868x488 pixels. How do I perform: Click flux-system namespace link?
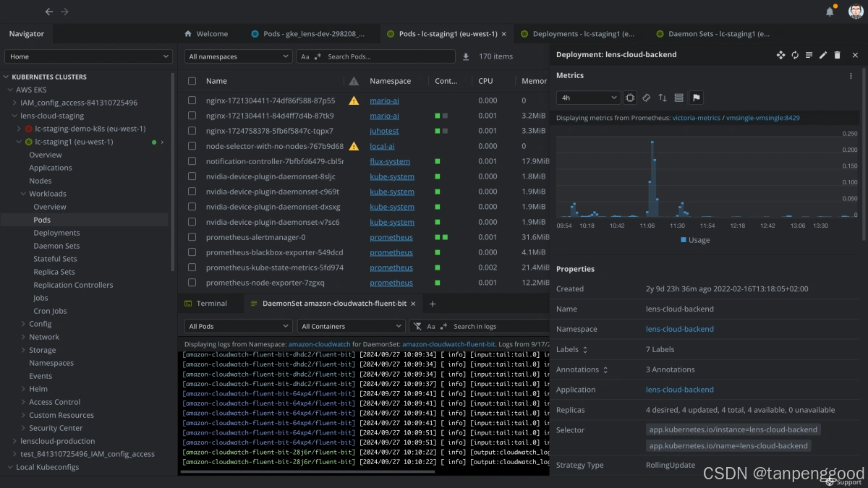[x=390, y=161]
